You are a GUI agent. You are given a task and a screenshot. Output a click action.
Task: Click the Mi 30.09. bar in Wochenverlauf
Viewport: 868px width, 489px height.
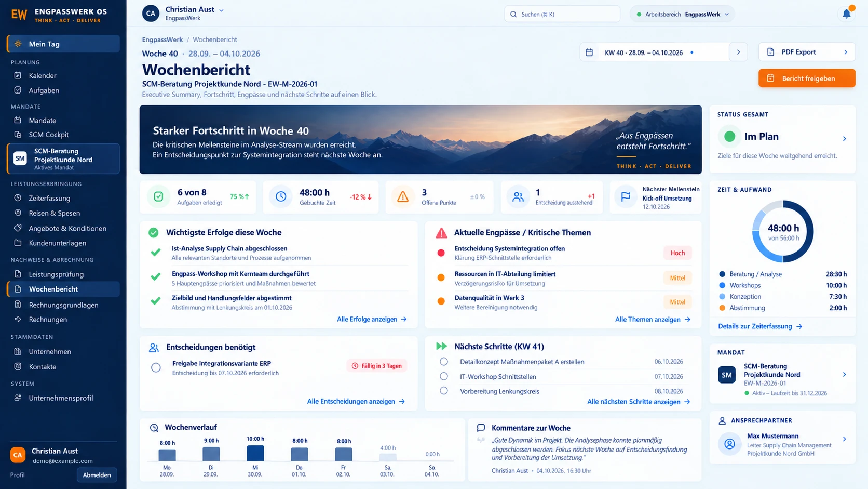coord(255,453)
